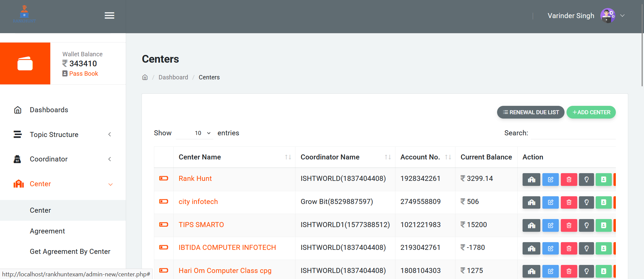The height and width of the screenshot is (279, 644).
Task: Click the Add Center button
Action: tap(591, 112)
